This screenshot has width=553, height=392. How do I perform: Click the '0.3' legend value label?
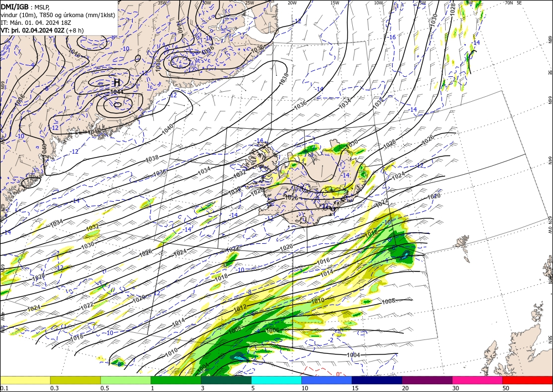tap(54, 388)
